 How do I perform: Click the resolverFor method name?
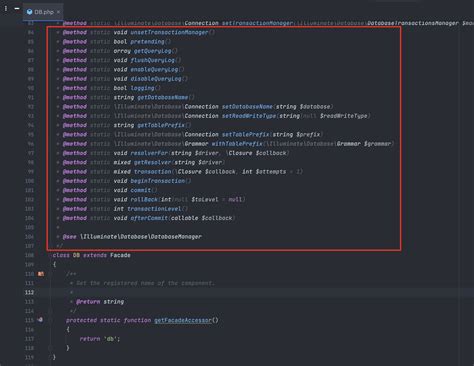point(149,153)
